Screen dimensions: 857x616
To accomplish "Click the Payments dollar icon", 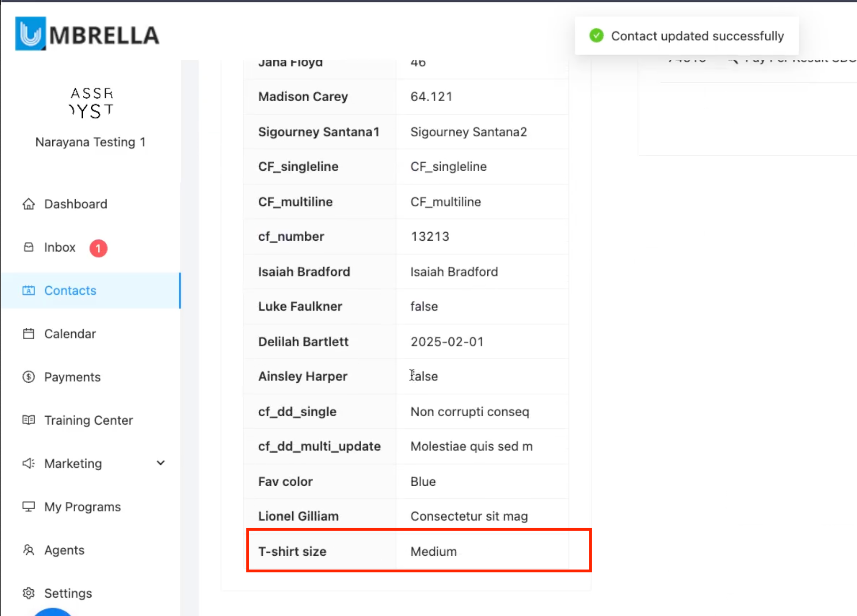I will (29, 377).
